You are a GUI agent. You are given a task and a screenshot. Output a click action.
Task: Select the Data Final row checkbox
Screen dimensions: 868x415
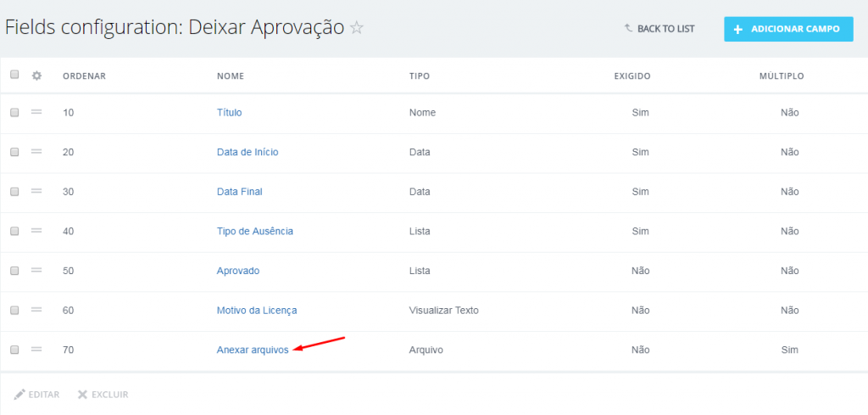tap(15, 192)
